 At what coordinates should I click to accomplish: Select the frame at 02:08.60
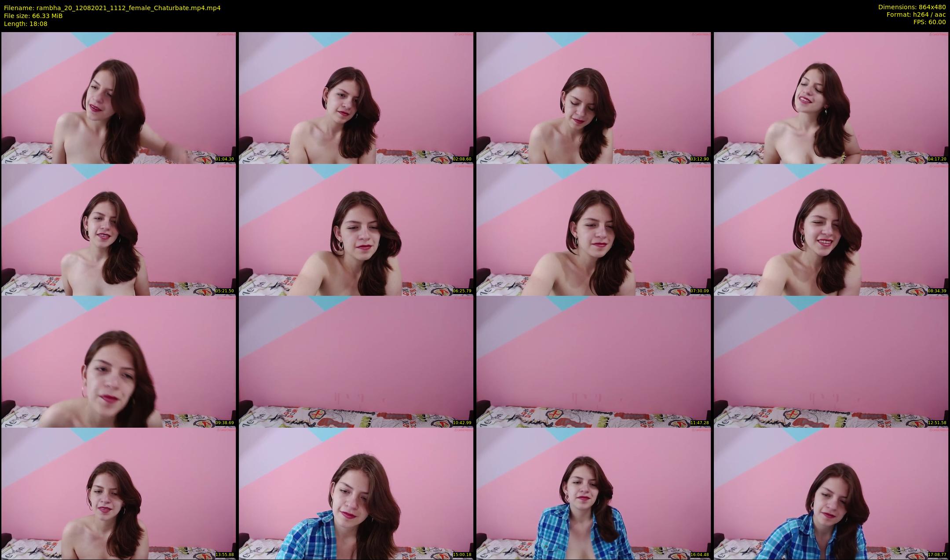coord(356,98)
